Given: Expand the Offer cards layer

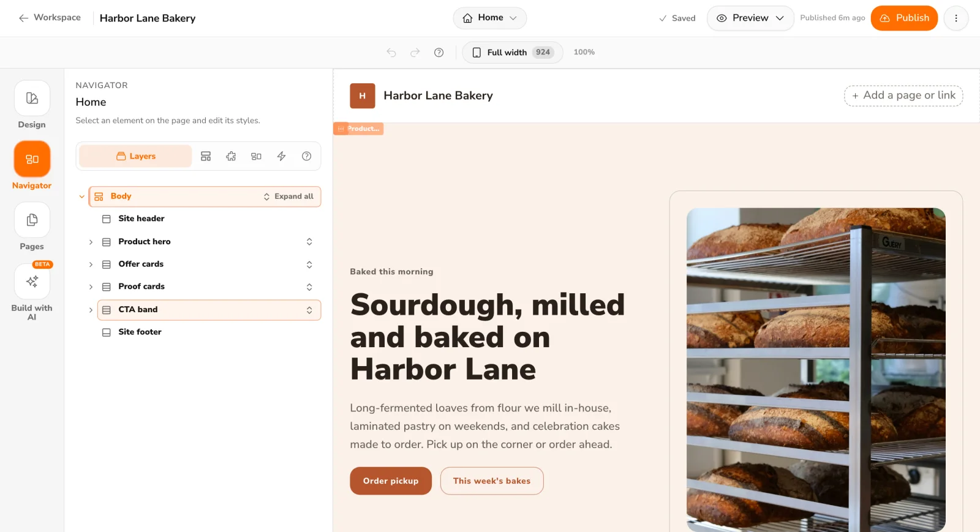Looking at the screenshot, I should click(91, 264).
